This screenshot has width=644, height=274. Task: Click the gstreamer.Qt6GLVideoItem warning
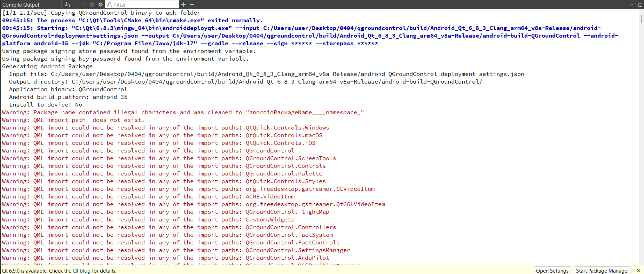click(194, 204)
